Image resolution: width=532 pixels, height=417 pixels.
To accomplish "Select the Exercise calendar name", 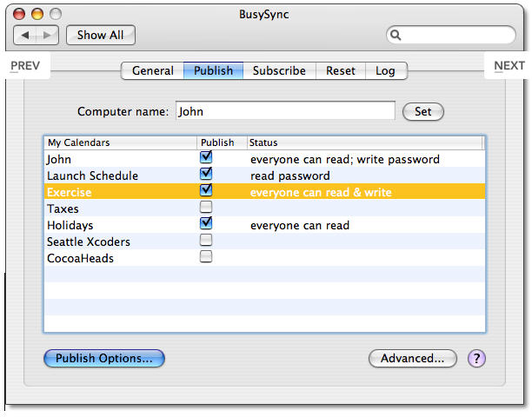I will (x=70, y=192).
